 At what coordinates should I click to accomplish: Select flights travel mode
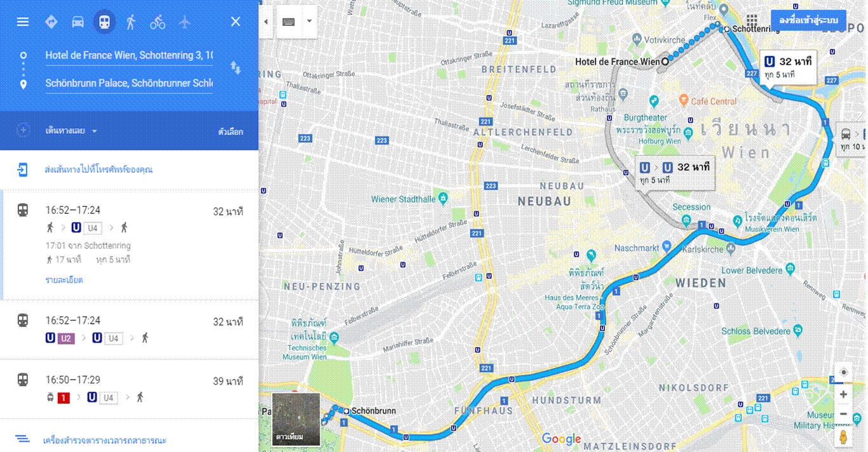click(185, 22)
